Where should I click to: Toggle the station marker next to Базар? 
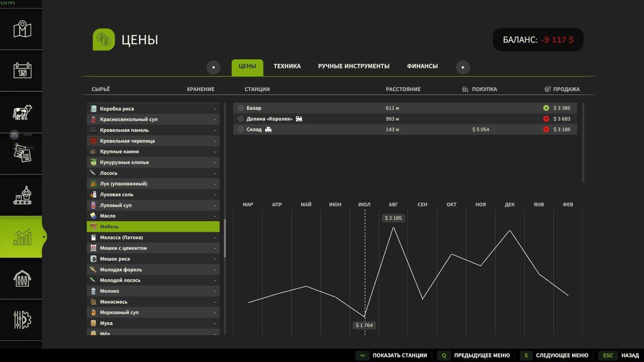point(240,108)
